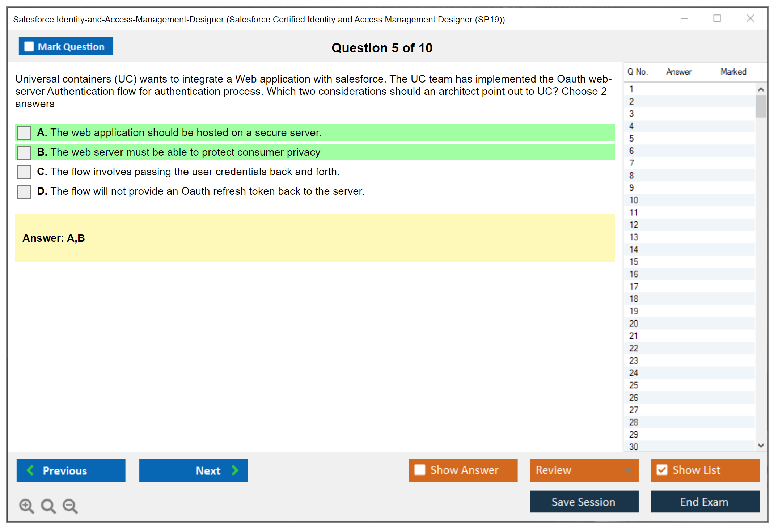This screenshot has width=778, height=532.
Task: Click the zoom out magnifier icon
Action: [x=70, y=506]
